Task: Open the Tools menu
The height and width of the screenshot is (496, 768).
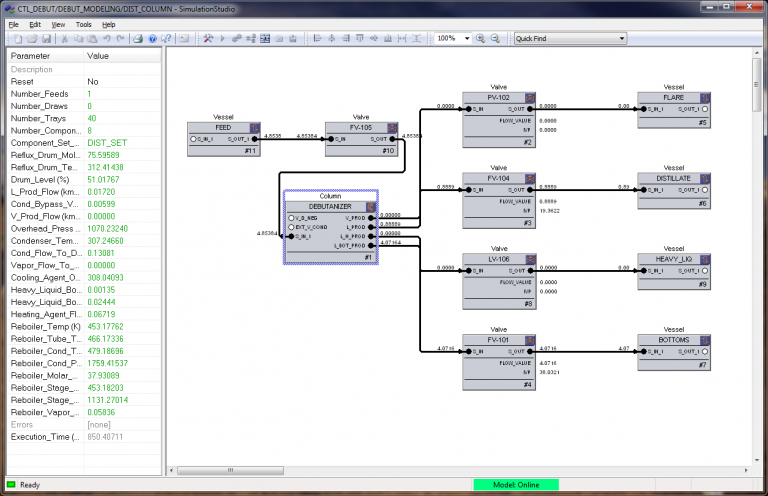Action: pos(83,23)
